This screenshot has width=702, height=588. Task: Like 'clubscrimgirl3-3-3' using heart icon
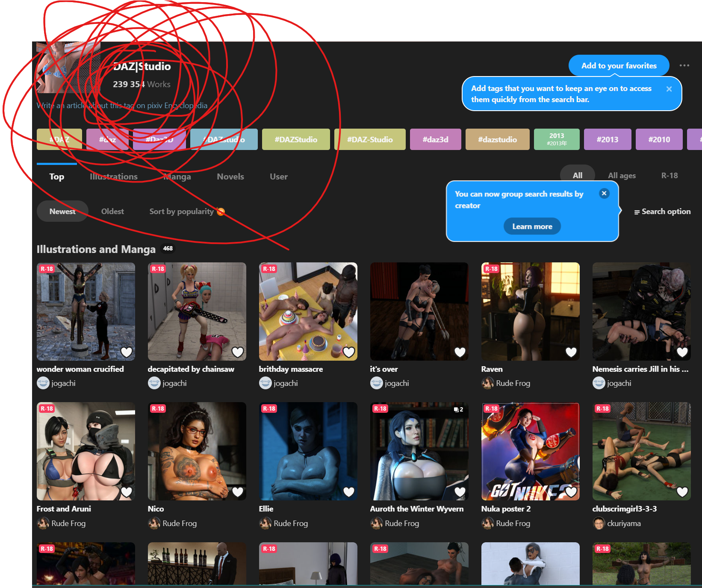[682, 492]
